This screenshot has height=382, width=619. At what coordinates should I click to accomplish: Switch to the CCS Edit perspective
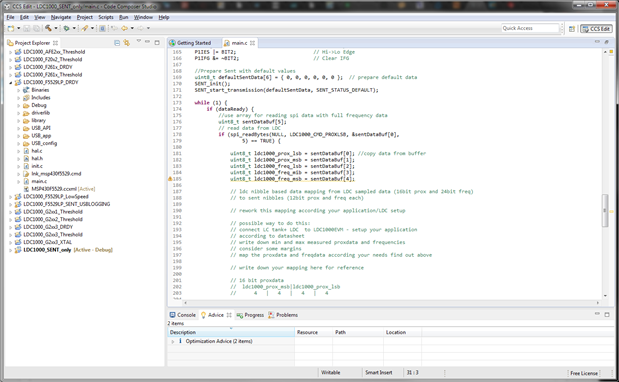point(596,29)
